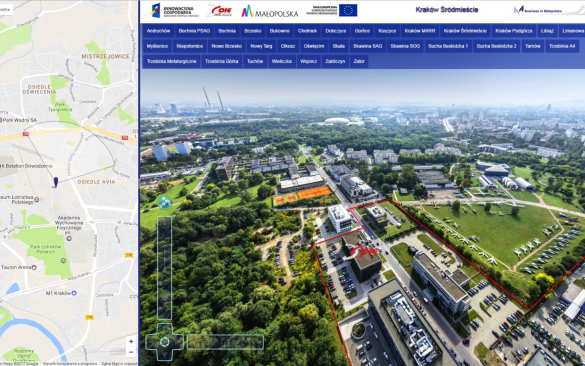Click the up arm of navigation cross

(x=165, y=330)
